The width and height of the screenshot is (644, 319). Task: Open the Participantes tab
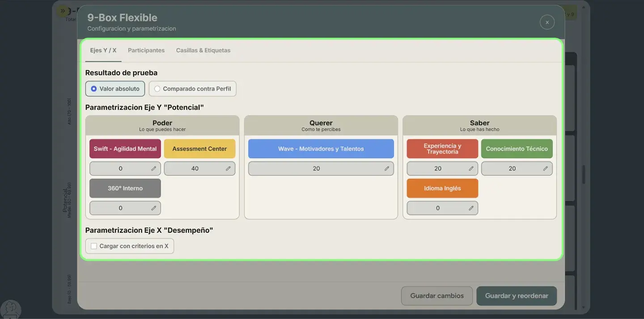tap(146, 50)
